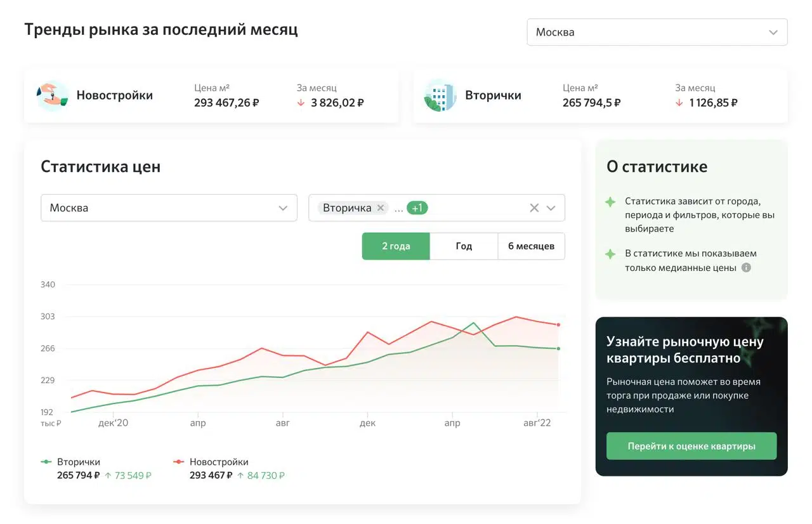The width and height of the screenshot is (812, 524).
Task: Click the 340 y-axis label
Action: pos(48,284)
